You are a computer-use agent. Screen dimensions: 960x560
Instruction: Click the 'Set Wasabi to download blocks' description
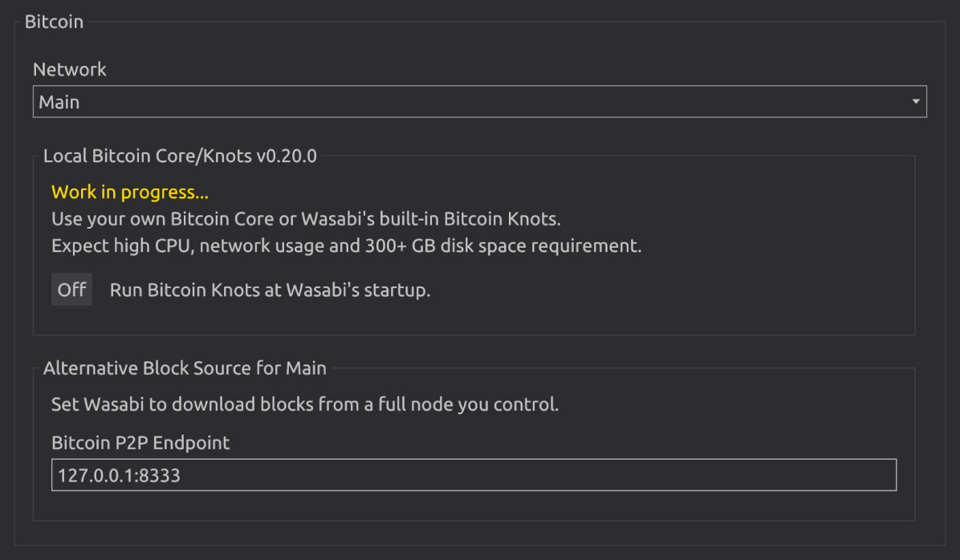(305, 404)
